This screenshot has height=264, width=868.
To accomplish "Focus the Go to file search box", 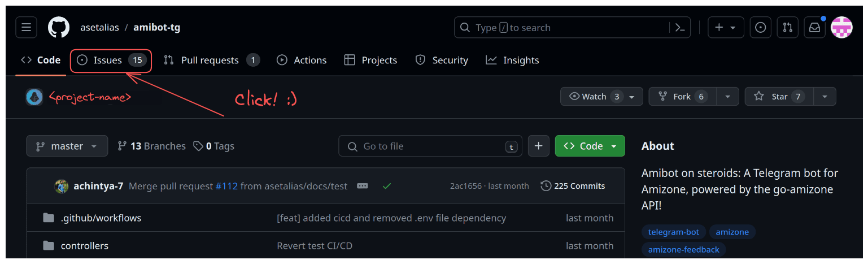I will tap(430, 146).
